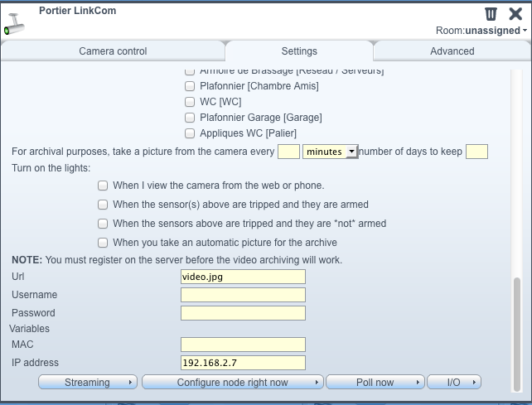Toggle sensors tripped and *not* armed option
The image size is (532, 405).
click(103, 224)
